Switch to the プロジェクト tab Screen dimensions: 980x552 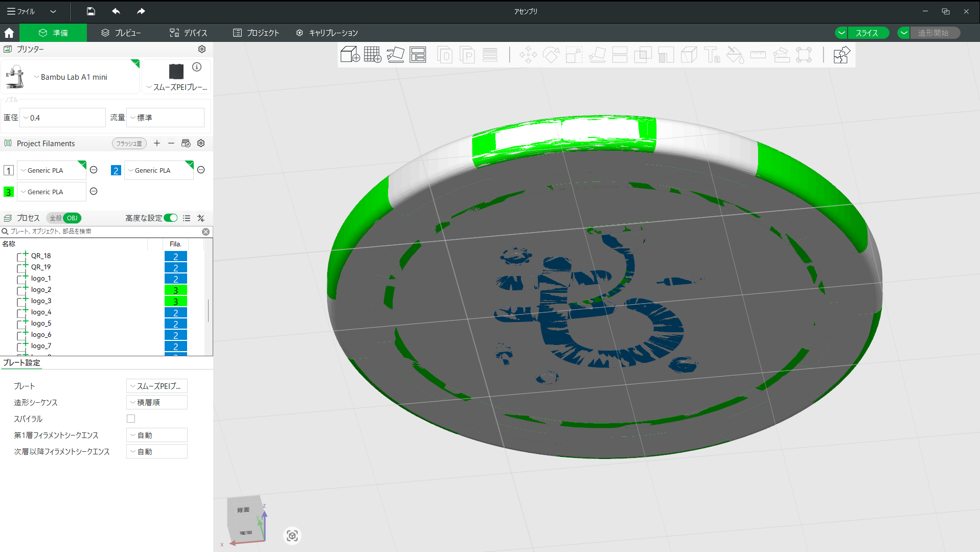[256, 33]
